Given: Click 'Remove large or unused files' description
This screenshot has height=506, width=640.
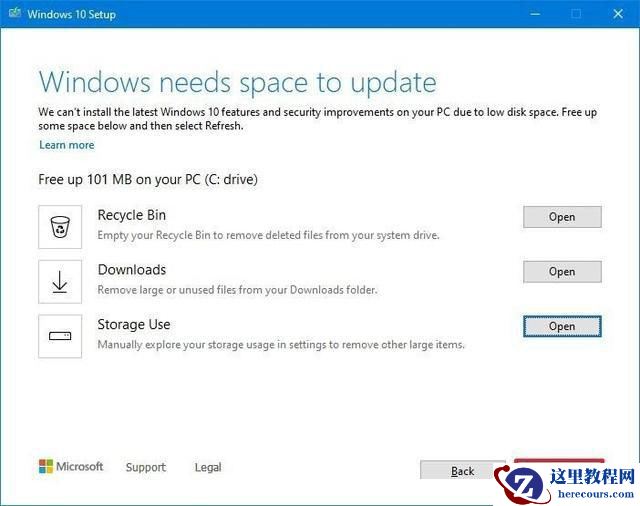Looking at the screenshot, I should 238,290.
